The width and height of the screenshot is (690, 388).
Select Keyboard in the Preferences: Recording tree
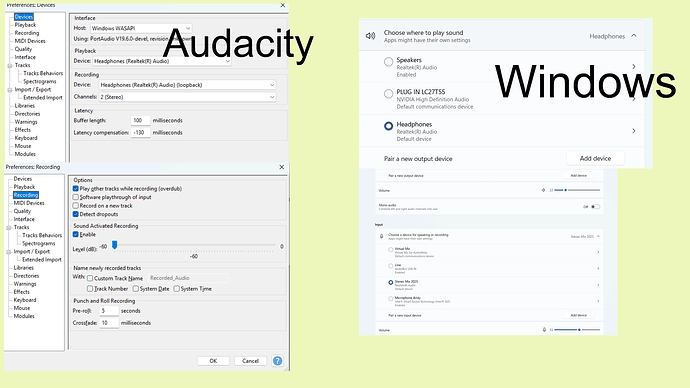[x=25, y=300]
